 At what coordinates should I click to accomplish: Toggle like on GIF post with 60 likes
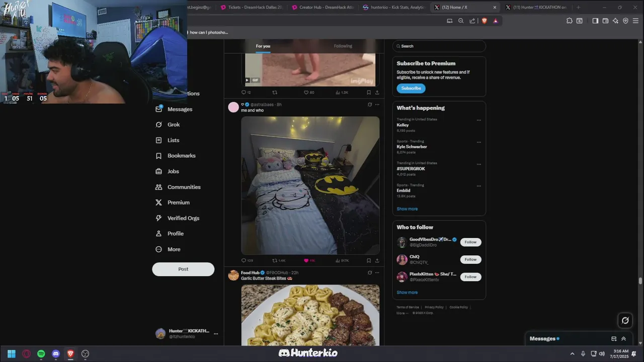point(309,93)
